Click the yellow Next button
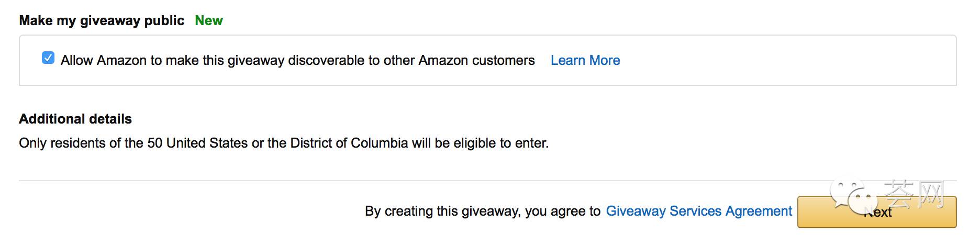980x245 pixels. pyautogui.click(x=877, y=212)
